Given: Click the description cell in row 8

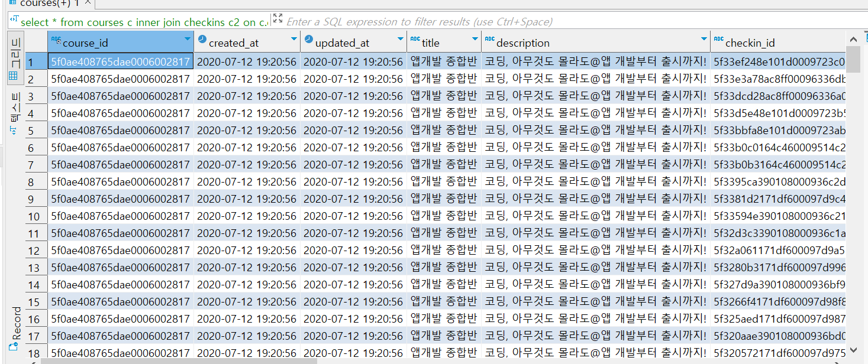Looking at the screenshot, I should 596,181.
